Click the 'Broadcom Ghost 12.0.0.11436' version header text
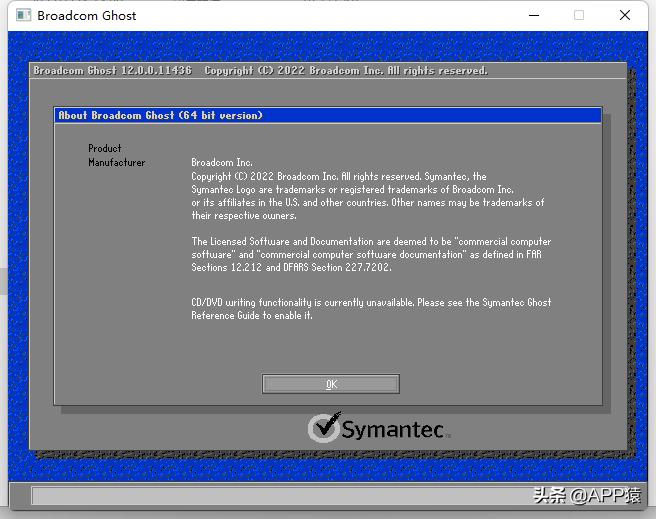This screenshot has width=656, height=519. point(113,70)
